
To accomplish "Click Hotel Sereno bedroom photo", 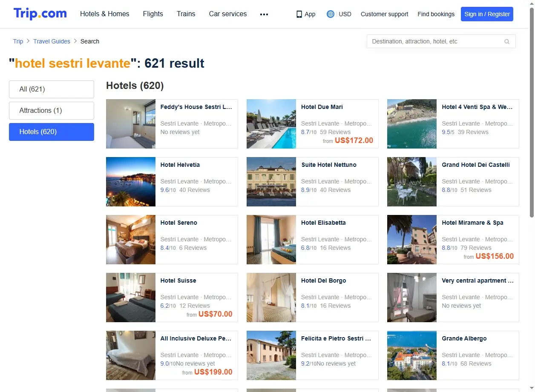I will point(131,240).
